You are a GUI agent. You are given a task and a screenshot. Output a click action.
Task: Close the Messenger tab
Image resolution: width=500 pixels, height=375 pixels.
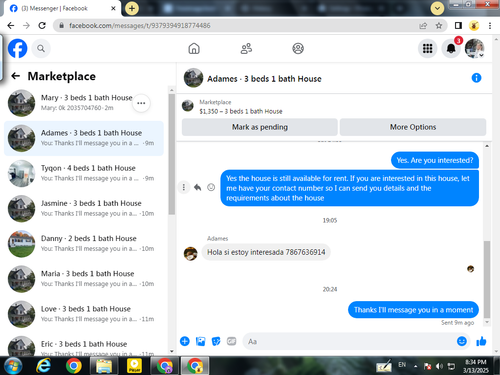pyautogui.click(x=113, y=8)
